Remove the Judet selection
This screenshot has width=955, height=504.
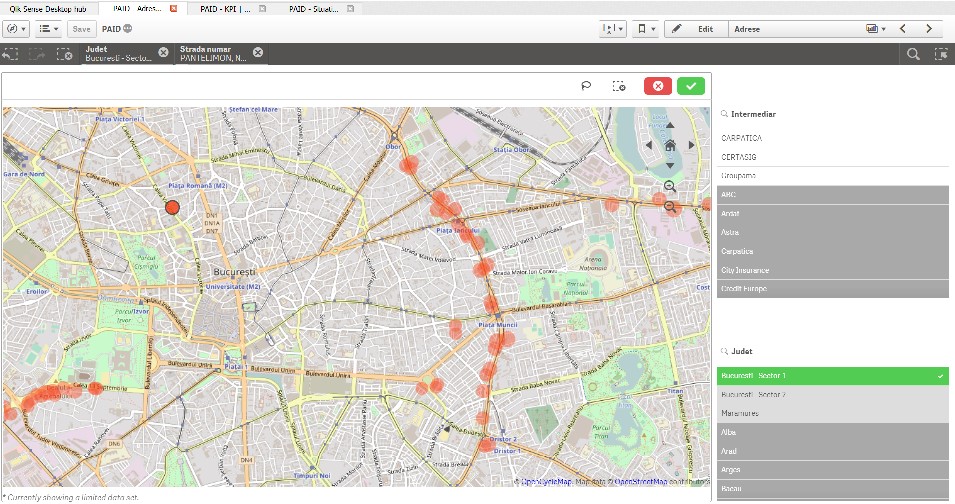pos(163,52)
